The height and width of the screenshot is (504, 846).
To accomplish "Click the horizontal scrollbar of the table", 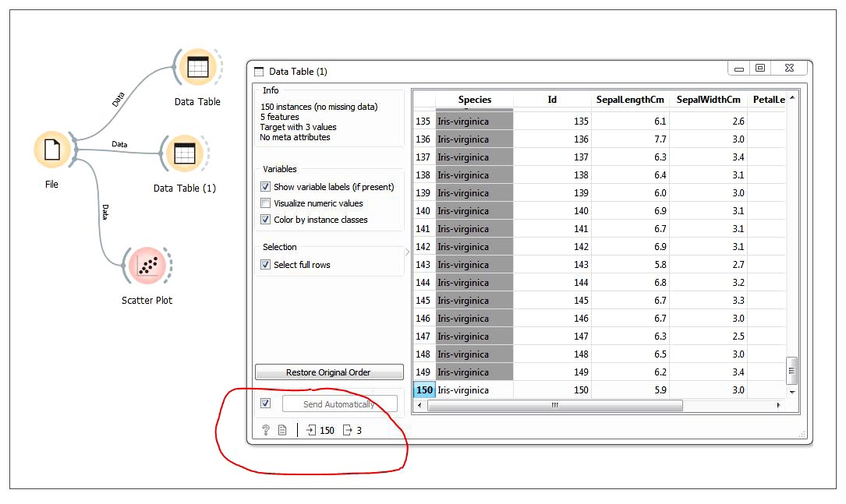I will [554, 405].
